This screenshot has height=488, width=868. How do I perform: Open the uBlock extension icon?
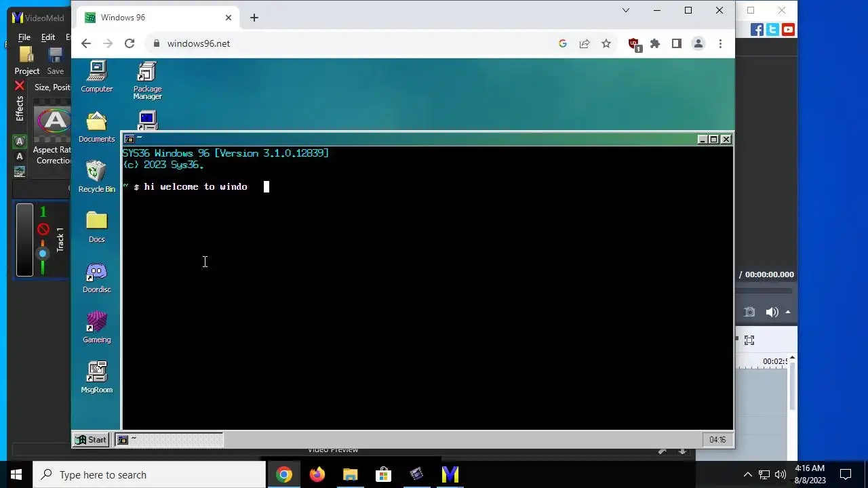pos(634,44)
